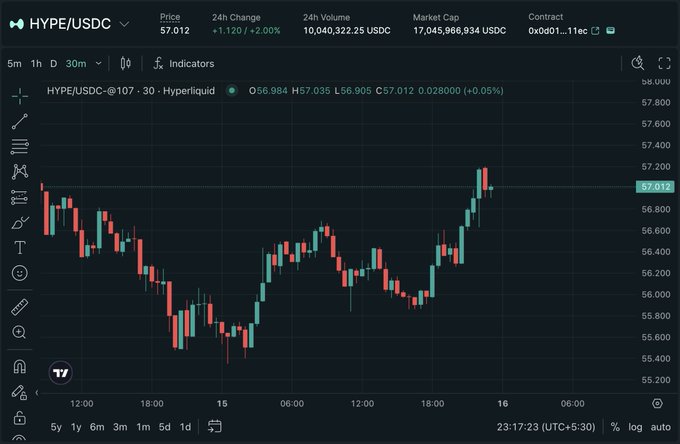Image resolution: width=680 pixels, height=444 pixels.
Task: Click the quick search icon in toolbar
Action: coord(638,63)
